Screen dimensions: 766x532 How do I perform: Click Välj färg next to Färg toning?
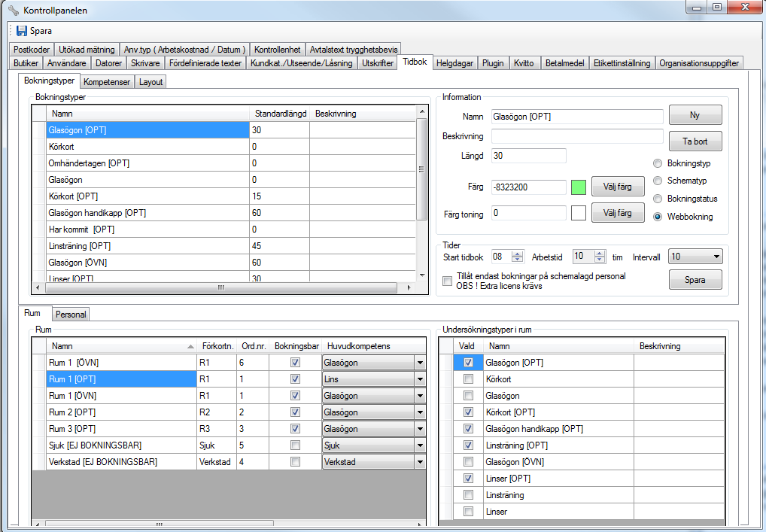pyautogui.click(x=618, y=213)
